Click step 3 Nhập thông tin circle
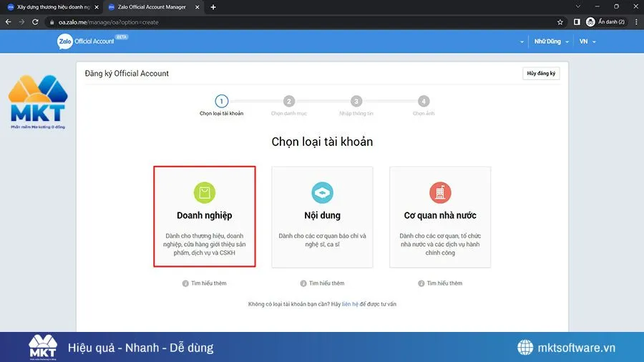Screen dimensions: 644x362 (356, 101)
